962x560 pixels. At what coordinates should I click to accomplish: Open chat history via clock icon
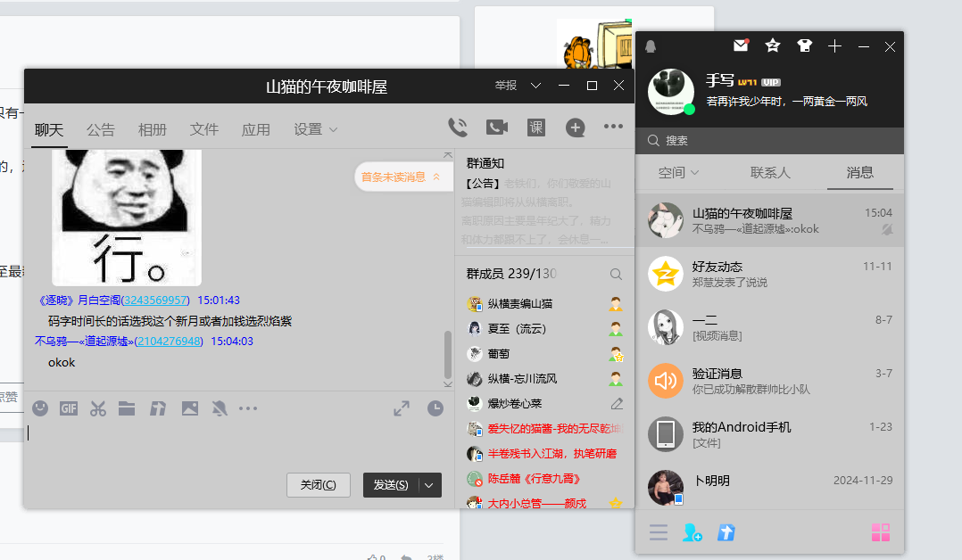tap(435, 408)
